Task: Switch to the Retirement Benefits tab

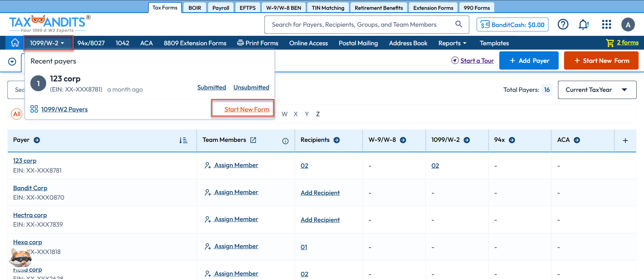Action: tap(379, 8)
